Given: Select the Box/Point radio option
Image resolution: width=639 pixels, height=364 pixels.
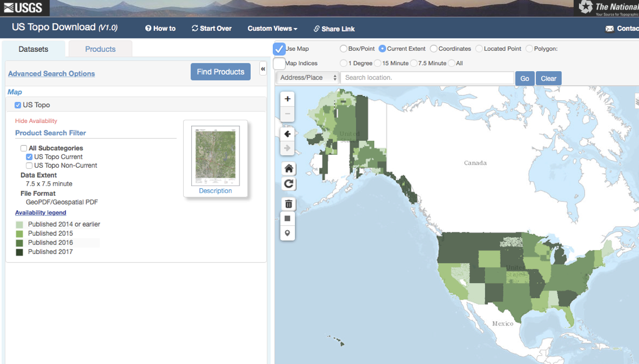Looking at the screenshot, I should (343, 49).
